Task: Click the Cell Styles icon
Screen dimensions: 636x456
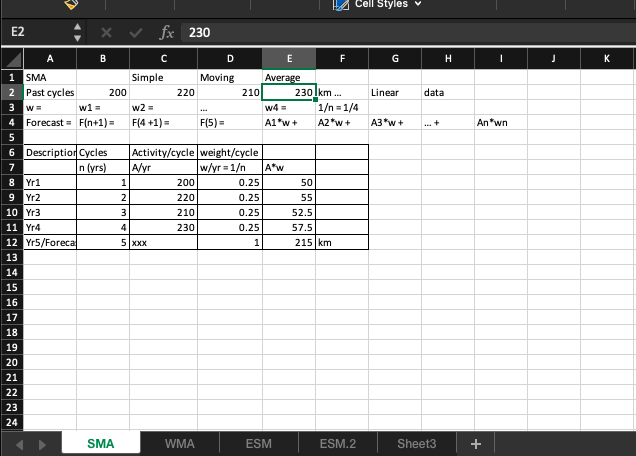Action: 340,4
